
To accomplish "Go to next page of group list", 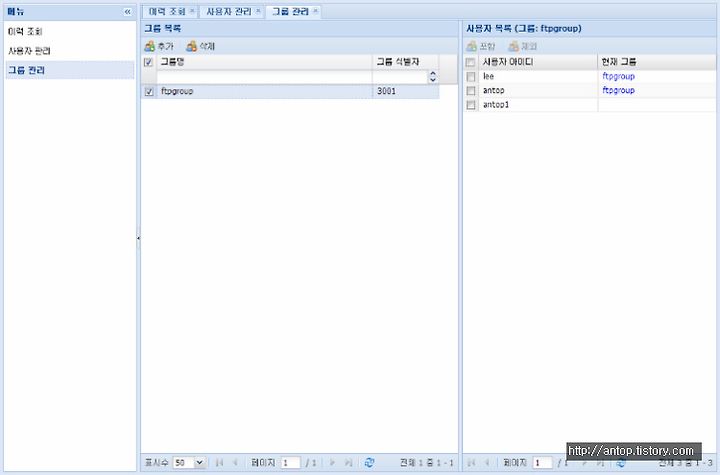I will click(x=332, y=463).
